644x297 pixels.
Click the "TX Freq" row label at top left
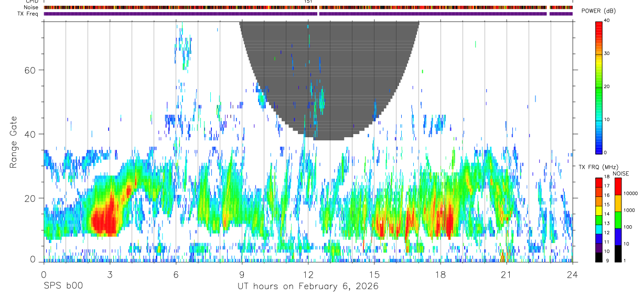(x=28, y=14)
